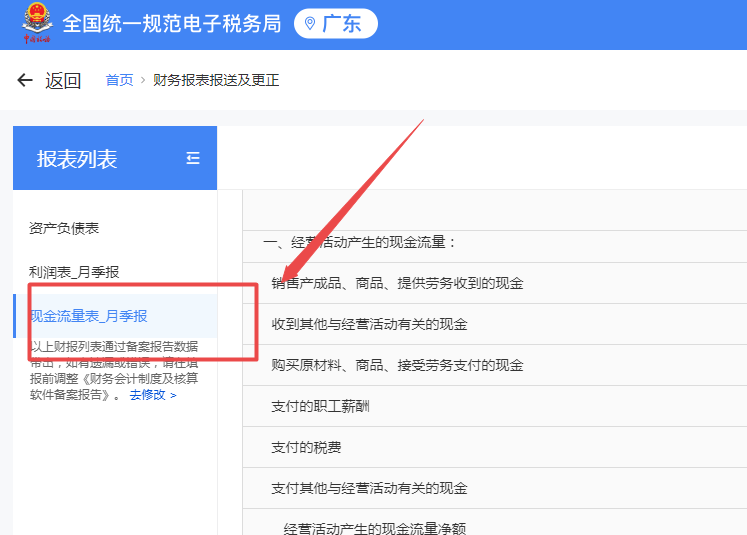Go to 首页 in the breadcrumb
The image size is (747, 535).
tap(119, 80)
